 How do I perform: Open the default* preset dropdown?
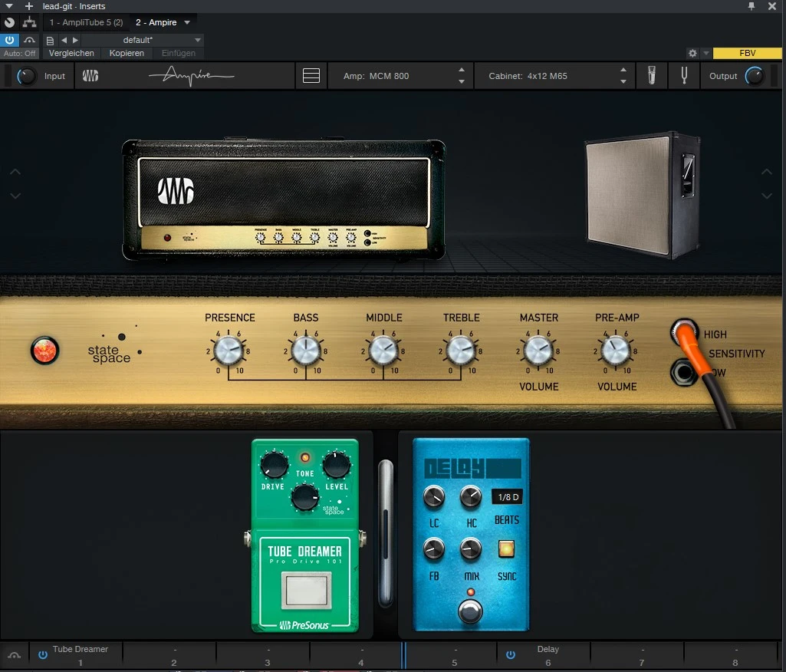(x=198, y=40)
